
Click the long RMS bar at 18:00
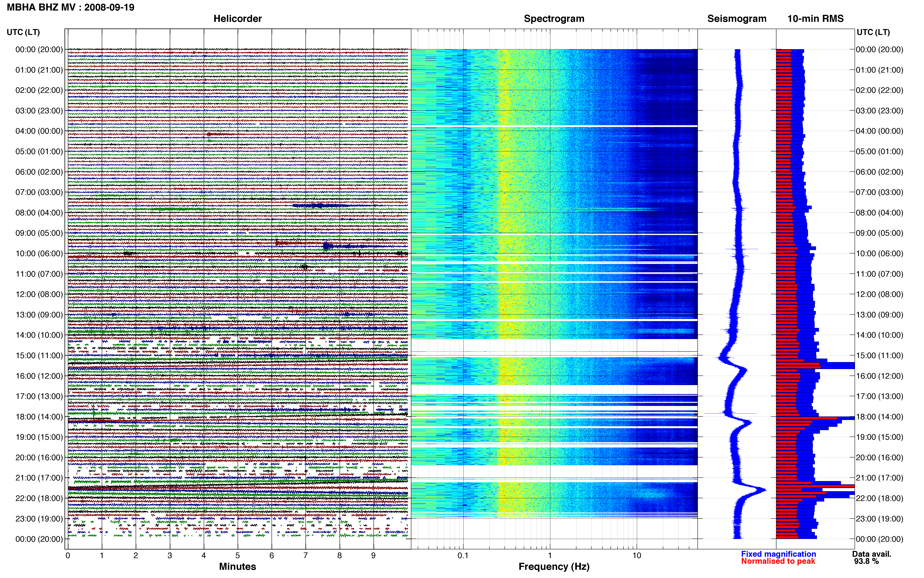pyautogui.click(x=815, y=418)
